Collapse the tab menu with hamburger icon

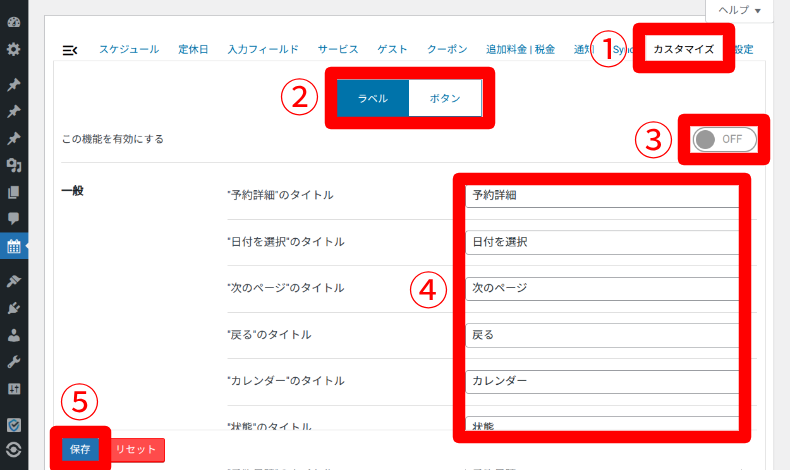(x=70, y=50)
